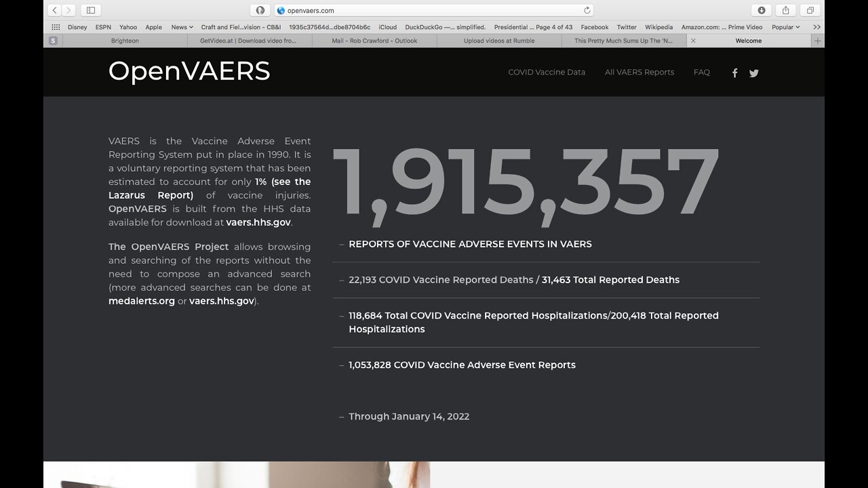Open All VAERS Reports menu item
The image size is (868, 488).
[639, 72]
